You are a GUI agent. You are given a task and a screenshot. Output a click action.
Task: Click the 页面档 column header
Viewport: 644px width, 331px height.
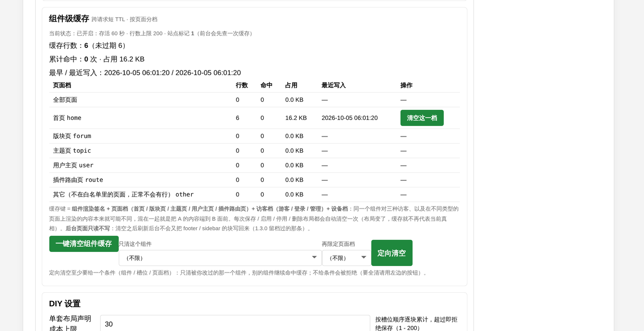[x=62, y=85]
